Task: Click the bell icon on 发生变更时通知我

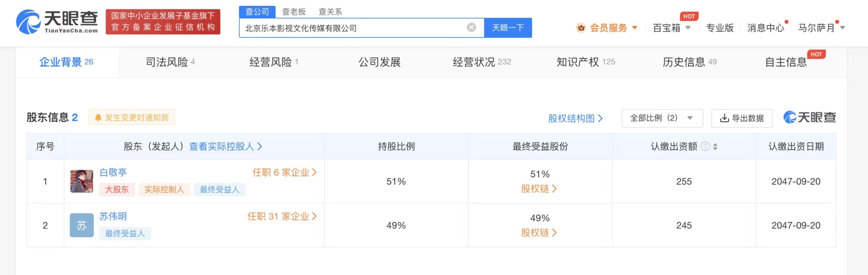Action: click(x=98, y=117)
